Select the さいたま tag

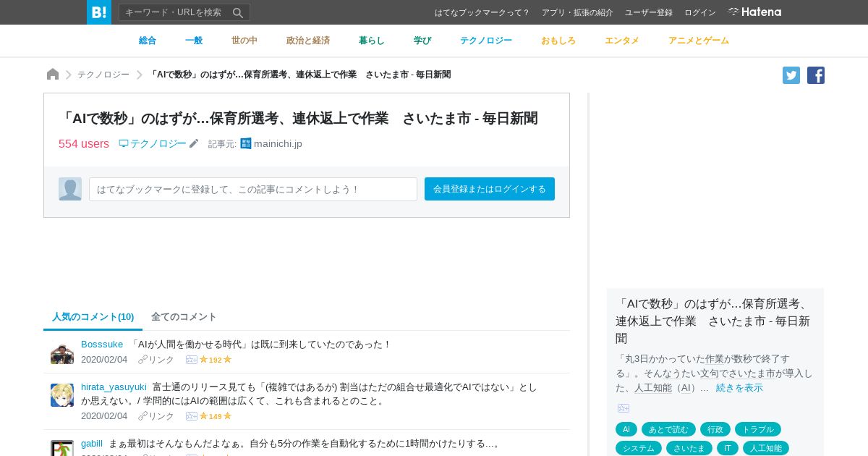click(x=689, y=448)
